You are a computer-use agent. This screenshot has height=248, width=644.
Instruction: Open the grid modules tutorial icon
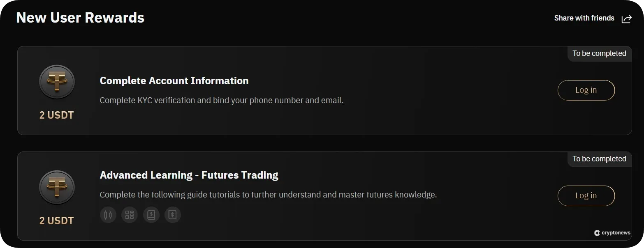(x=130, y=214)
